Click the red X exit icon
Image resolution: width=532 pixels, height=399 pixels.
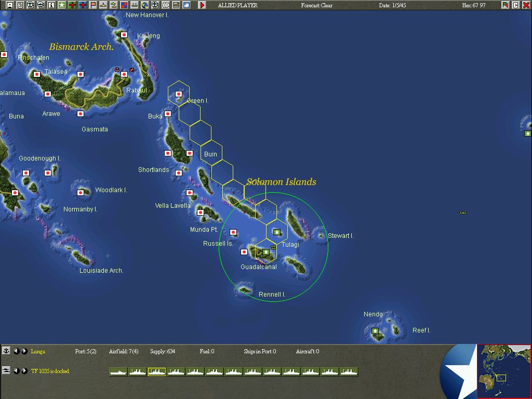[x=526, y=5]
